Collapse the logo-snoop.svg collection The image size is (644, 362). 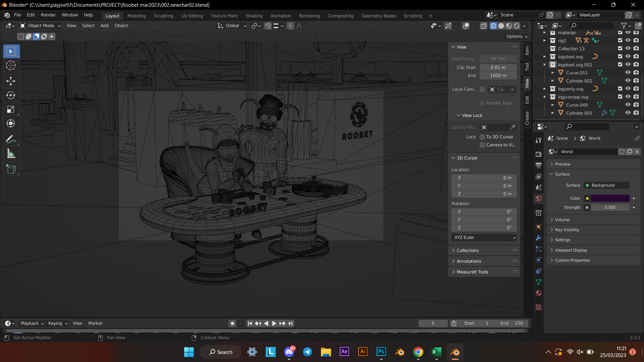pos(544,97)
